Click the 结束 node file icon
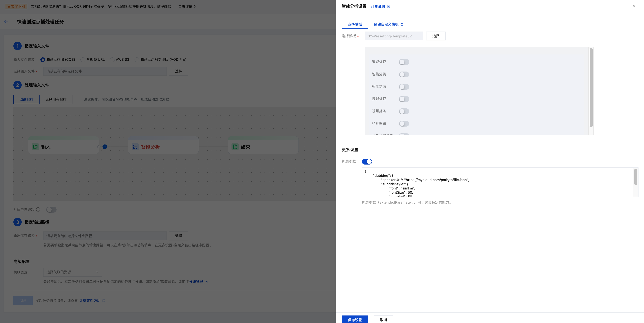Screen dimensions: 644x323 [x=235, y=147]
